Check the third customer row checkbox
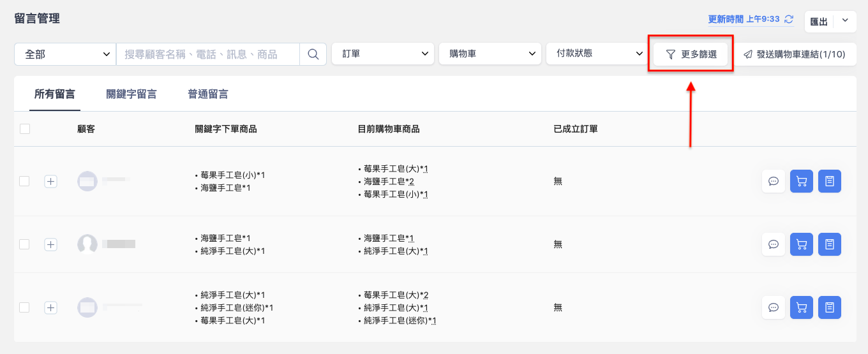868x354 pixels. point(24,307)
